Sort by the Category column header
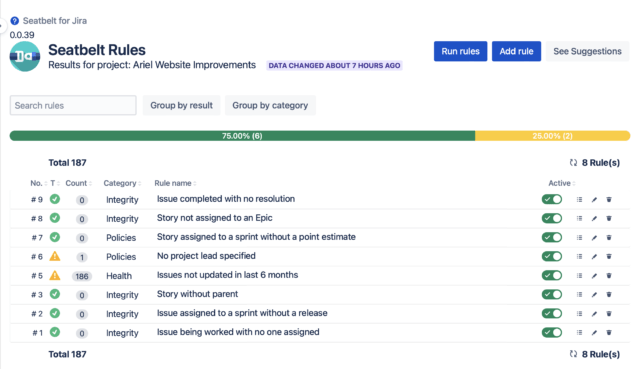Screen dimensions: 640x369 pos(122,183)
